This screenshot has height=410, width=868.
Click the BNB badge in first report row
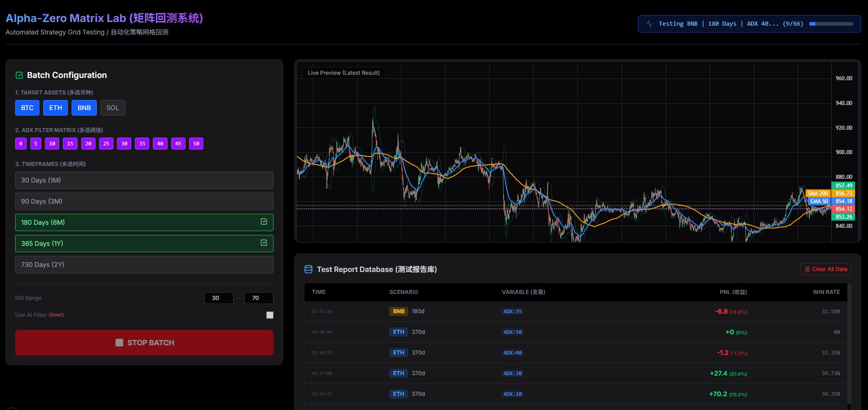point(398,311)
